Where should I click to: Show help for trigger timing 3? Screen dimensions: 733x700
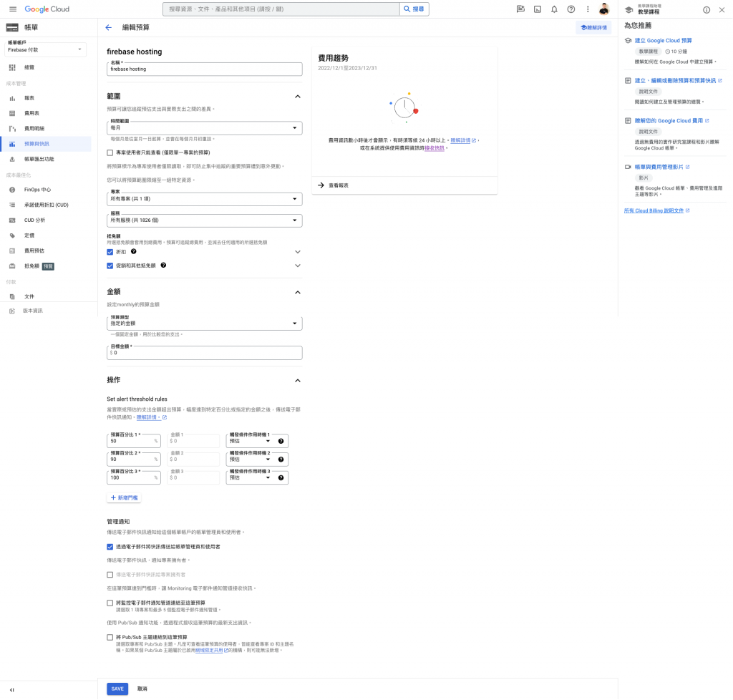(x=281, y=477)
